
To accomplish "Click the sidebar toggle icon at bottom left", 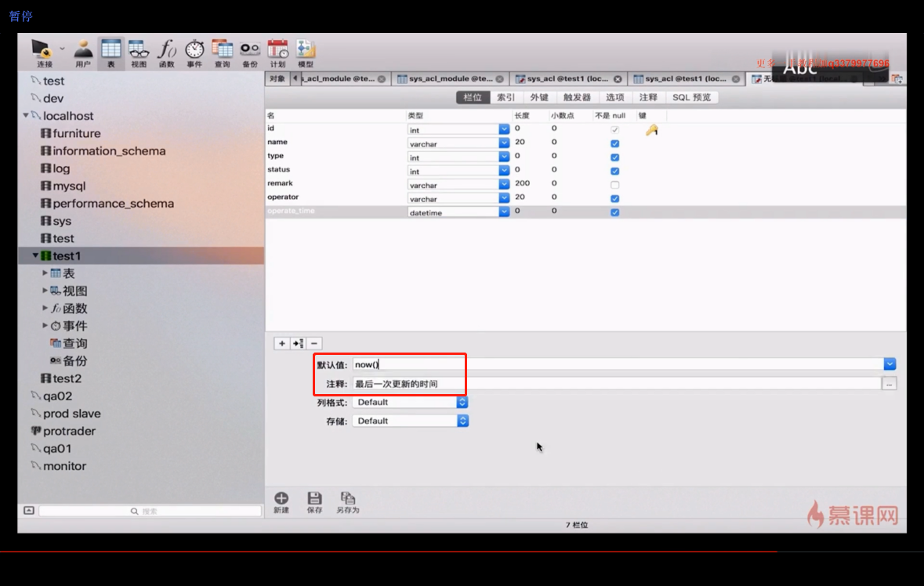I will coord(29,510).
